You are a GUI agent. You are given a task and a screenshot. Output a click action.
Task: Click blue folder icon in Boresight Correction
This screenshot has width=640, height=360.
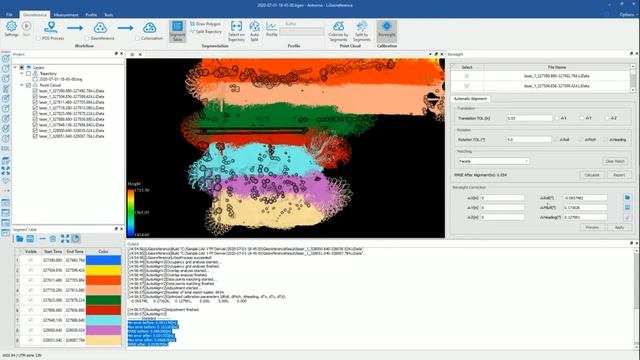pyautogui.click(x=627, y=198)
